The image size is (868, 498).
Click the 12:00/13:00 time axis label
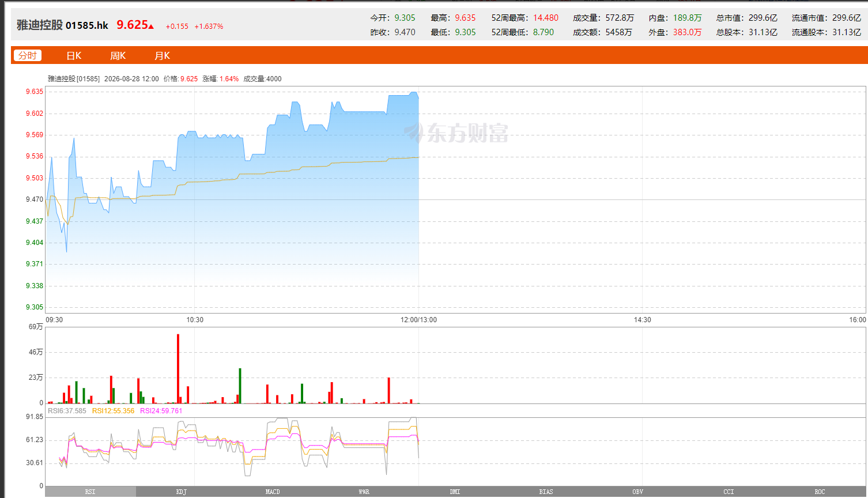point(419,320)
